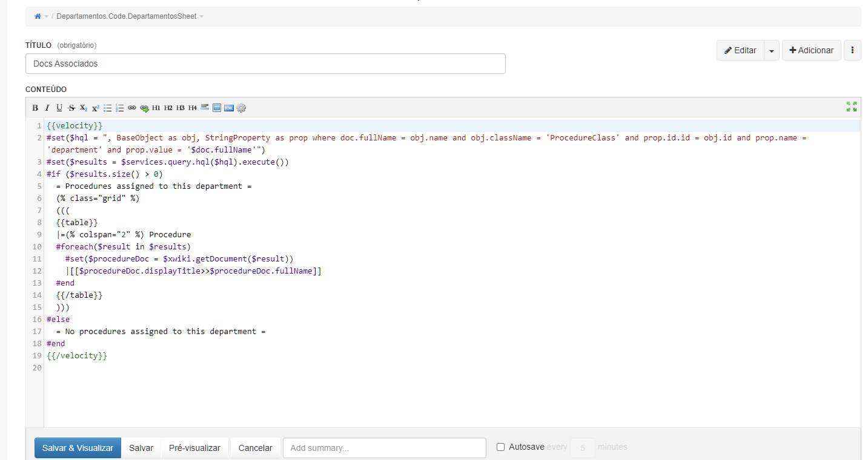Insert a wiki link with chain icon
This screenshot has width=868, height=460.
132,108
